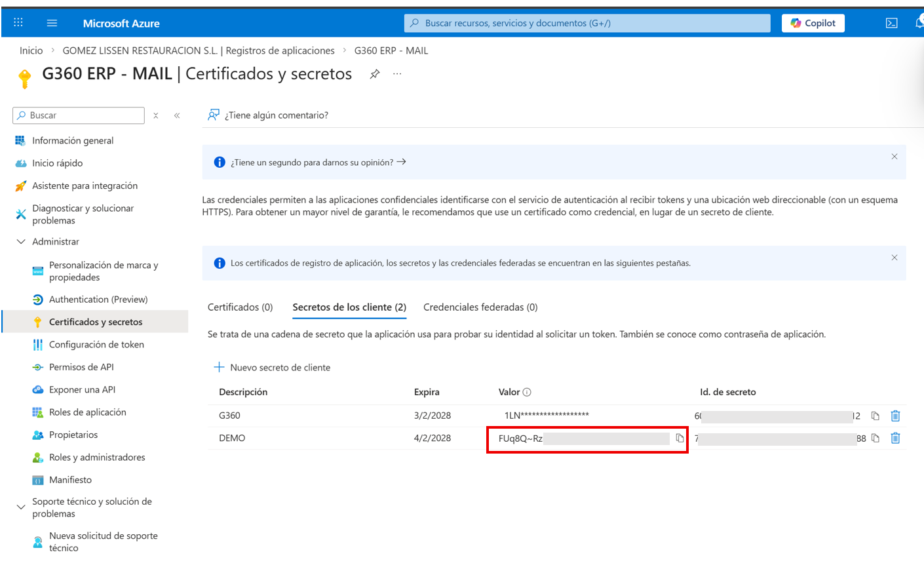This screenshot has height=565, width=924.
Task: Switch to Credenciales federadas (0) tab
Action: tap(480, 307)
